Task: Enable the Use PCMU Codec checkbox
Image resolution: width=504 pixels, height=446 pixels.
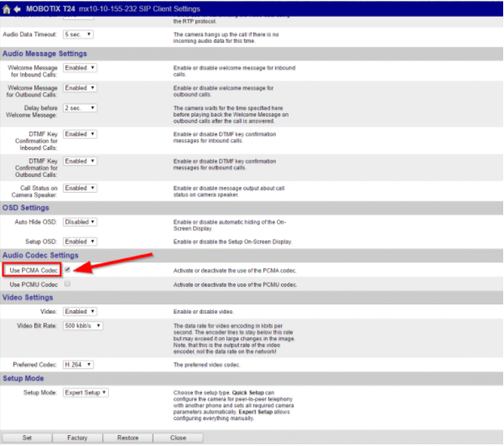Action: 68,285
